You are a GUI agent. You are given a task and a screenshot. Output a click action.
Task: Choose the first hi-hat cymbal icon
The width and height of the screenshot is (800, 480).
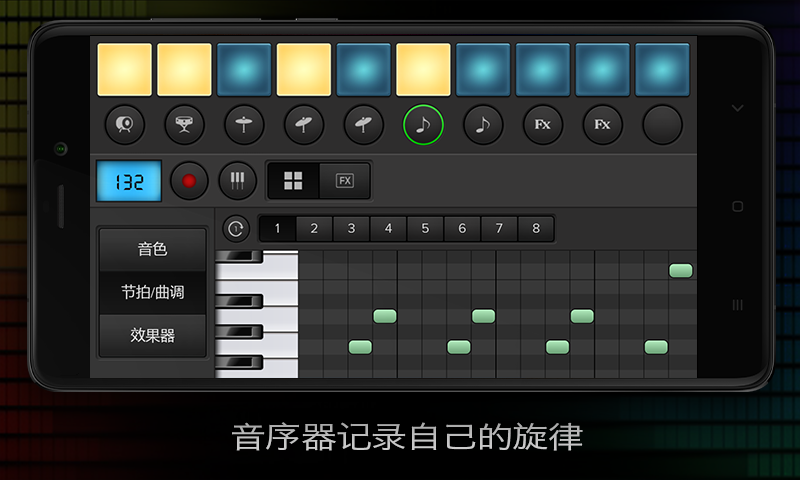tap(244, 125)
